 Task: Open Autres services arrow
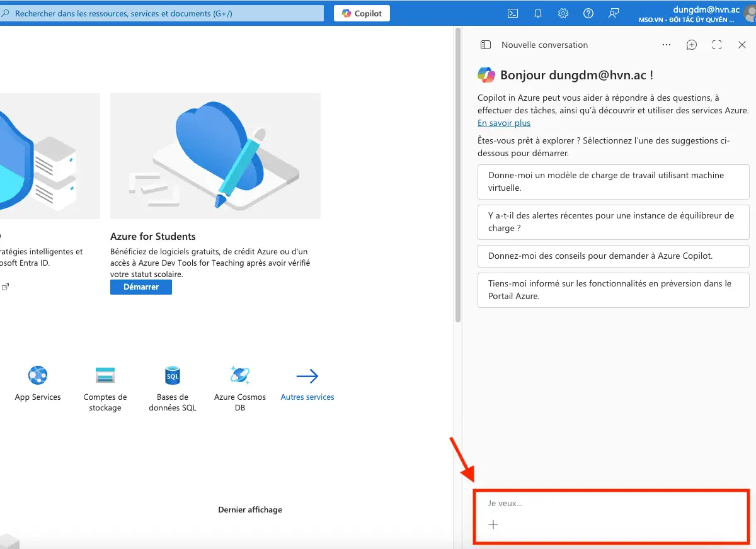click(307, 376)
